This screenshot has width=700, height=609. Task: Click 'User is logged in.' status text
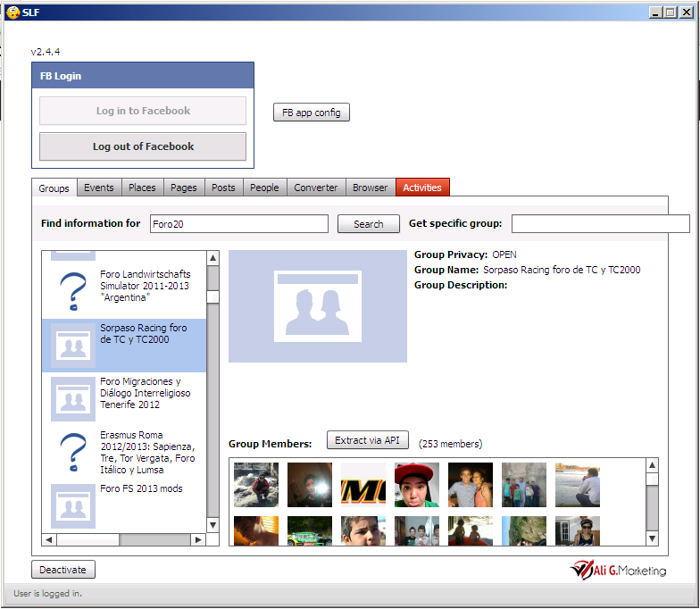click(x=48, y=594)
